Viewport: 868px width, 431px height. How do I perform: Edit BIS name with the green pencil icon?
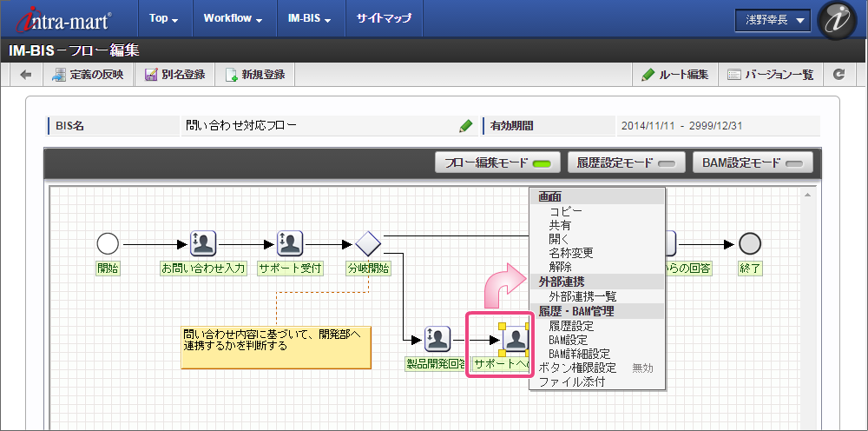coord(465,126)
